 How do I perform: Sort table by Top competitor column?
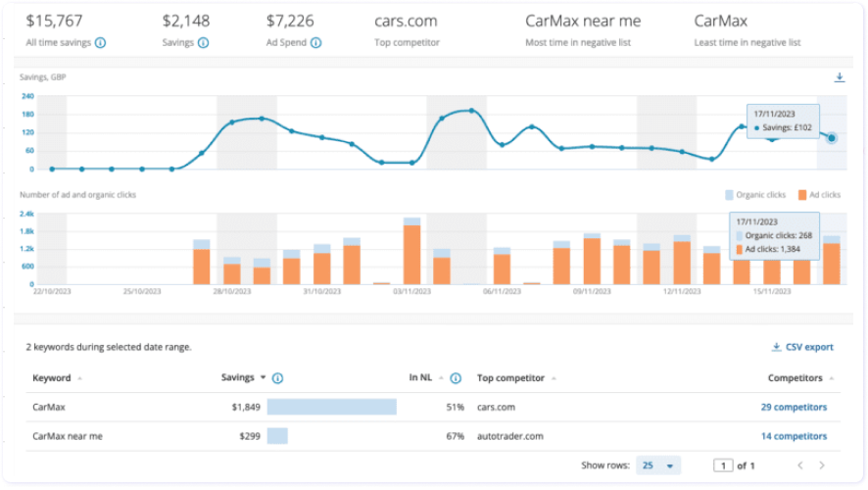516,378
